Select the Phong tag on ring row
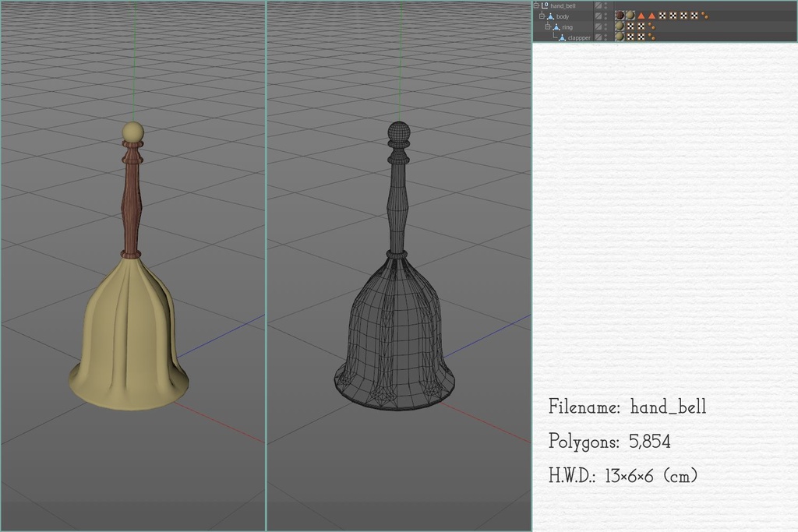Screen dimensions: 798x532 coord(651,26)
